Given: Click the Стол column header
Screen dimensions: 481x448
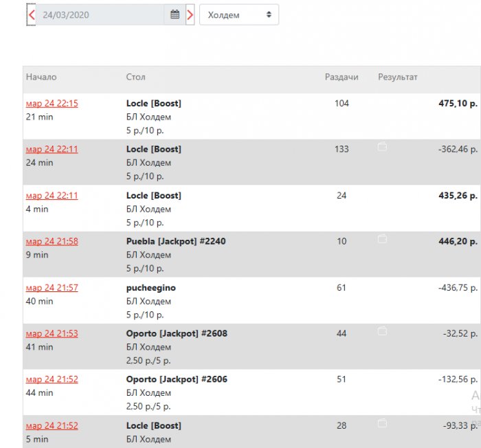Looking at the screenshot, I should (135, 78).
